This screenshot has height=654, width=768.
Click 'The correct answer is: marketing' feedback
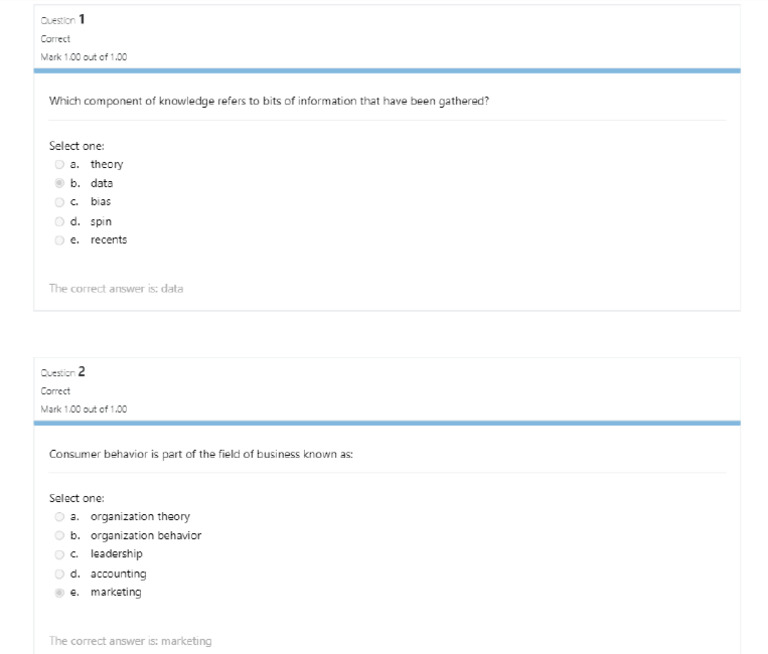130,641
